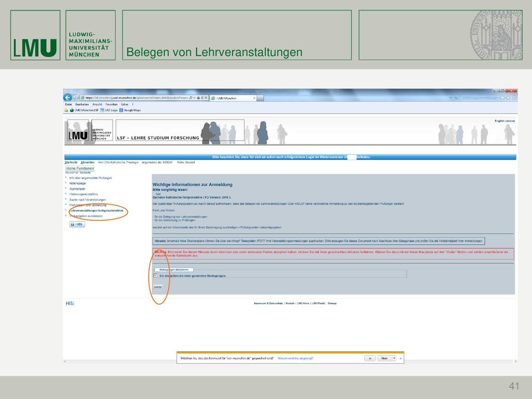
Task: Open the browser tools gear icon
Action: pyautogui.click(x=514, y=98)
